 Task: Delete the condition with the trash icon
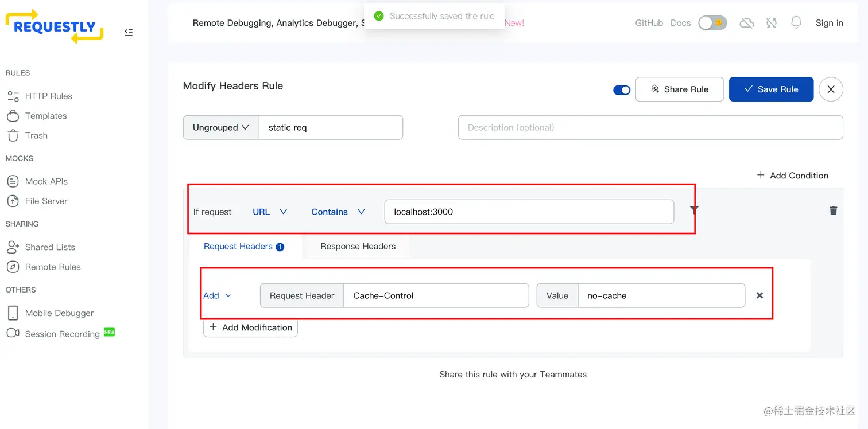(833, 210)
